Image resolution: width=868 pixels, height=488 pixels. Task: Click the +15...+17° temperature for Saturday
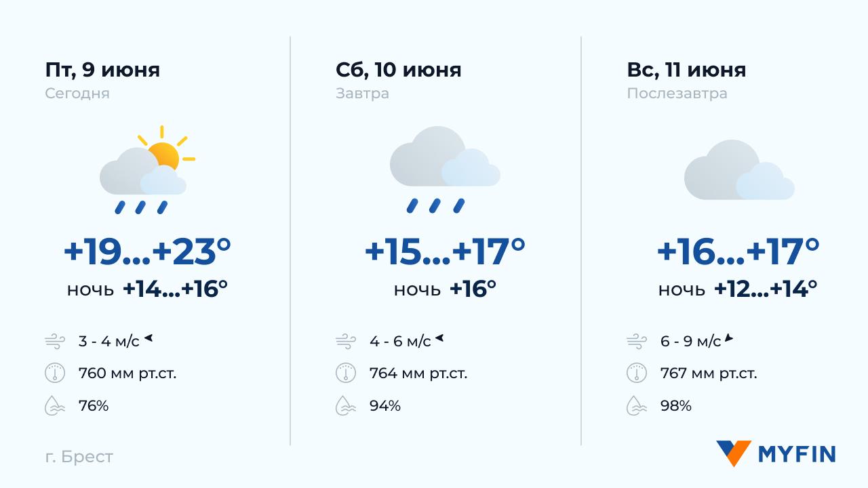(x=445, y=252)
